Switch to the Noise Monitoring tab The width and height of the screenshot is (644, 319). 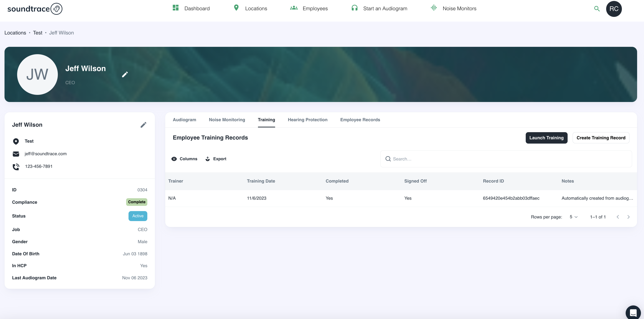[x=227, y=120]
